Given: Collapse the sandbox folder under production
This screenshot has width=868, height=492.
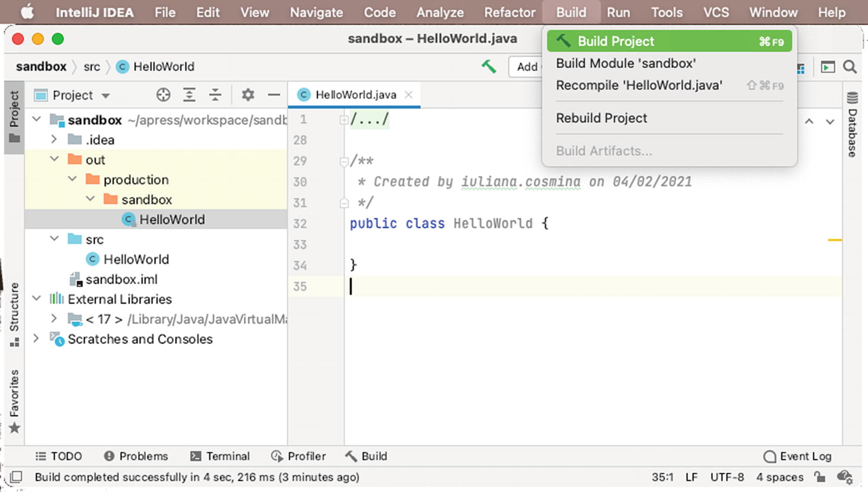Looking at the screenshot, I should point(90,199).
